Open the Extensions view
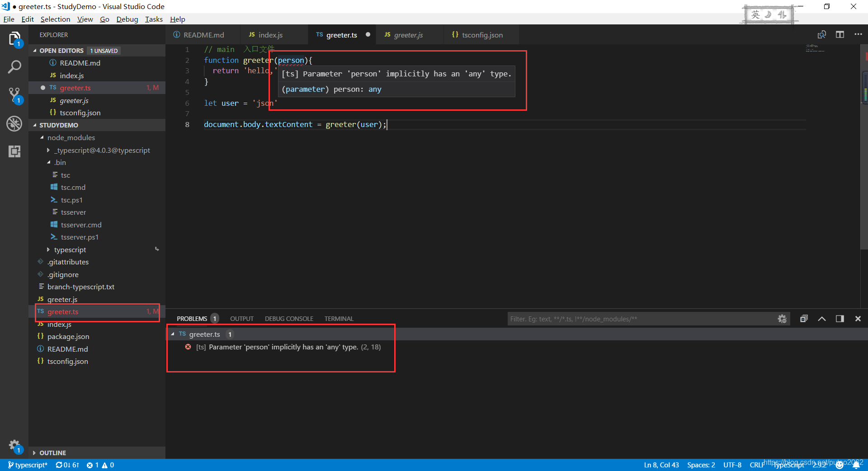Screen dimensions: 868x471 (14, 151)
